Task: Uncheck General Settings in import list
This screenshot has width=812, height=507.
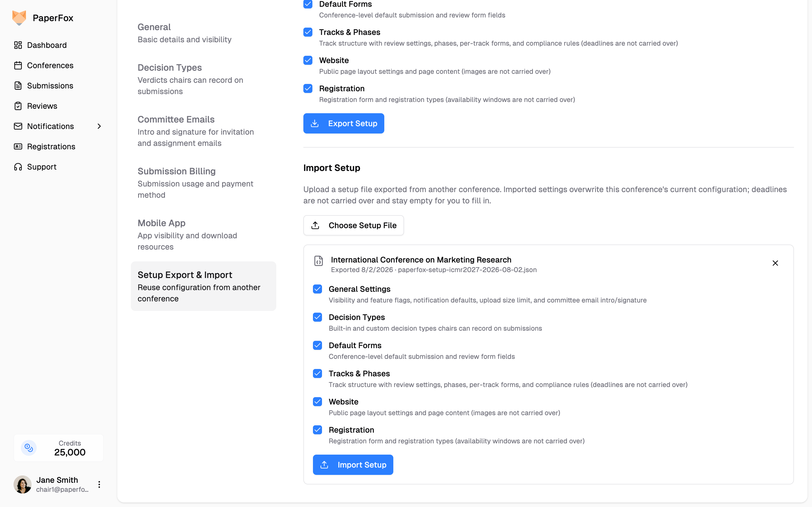Action: [317, 289]
